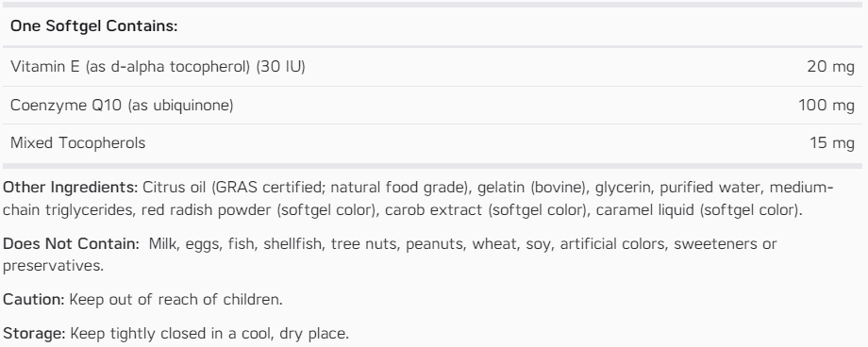Click 'Keep out of reach of children.'
The height and width of the screenshot is (347, 868).
click(176, 300)
